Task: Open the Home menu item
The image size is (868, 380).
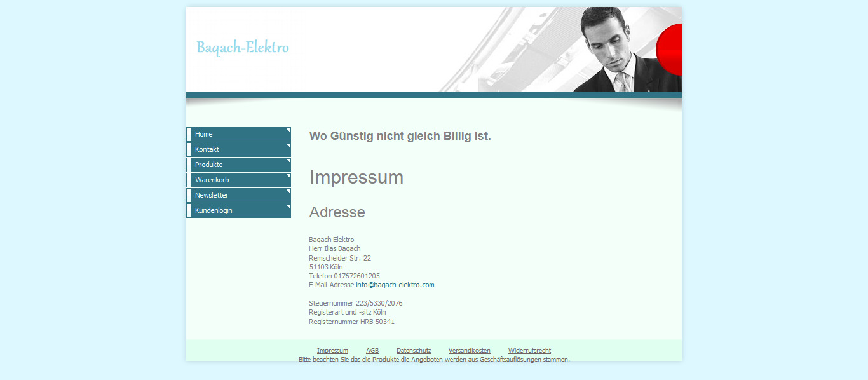Action: click(238, 134)
